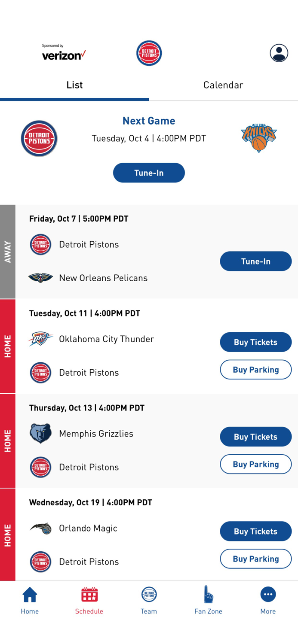Viewport: 298px width, 644px height.
Task: Tap the Fan Zone foam finger icon
Action: (x=209, y=595)
